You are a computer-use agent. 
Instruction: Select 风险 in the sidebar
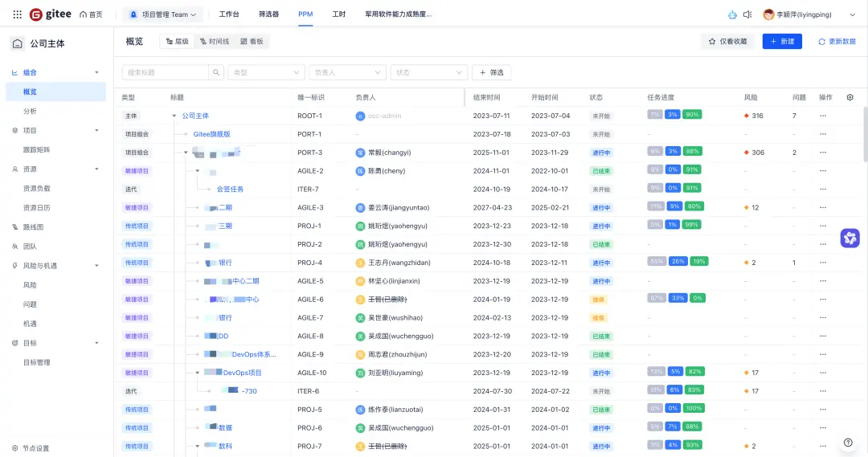point(30,285)
